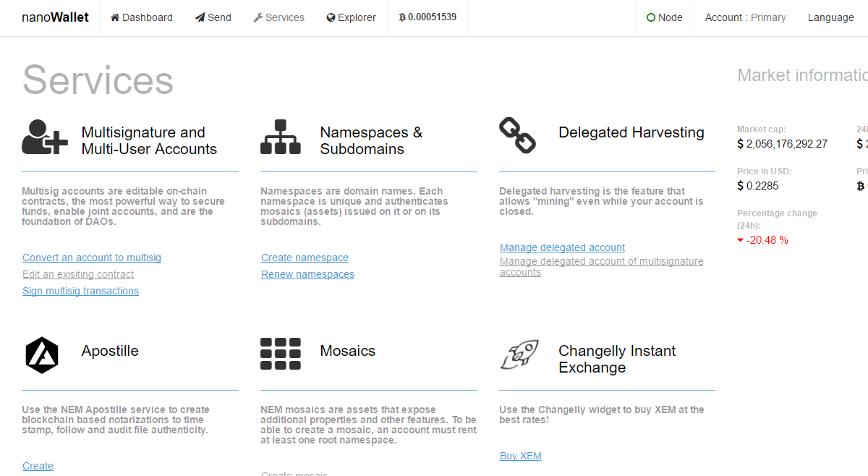The image size is (868, 476).
Task: Open the Node status dropdown
Action: tap(664, 17)
